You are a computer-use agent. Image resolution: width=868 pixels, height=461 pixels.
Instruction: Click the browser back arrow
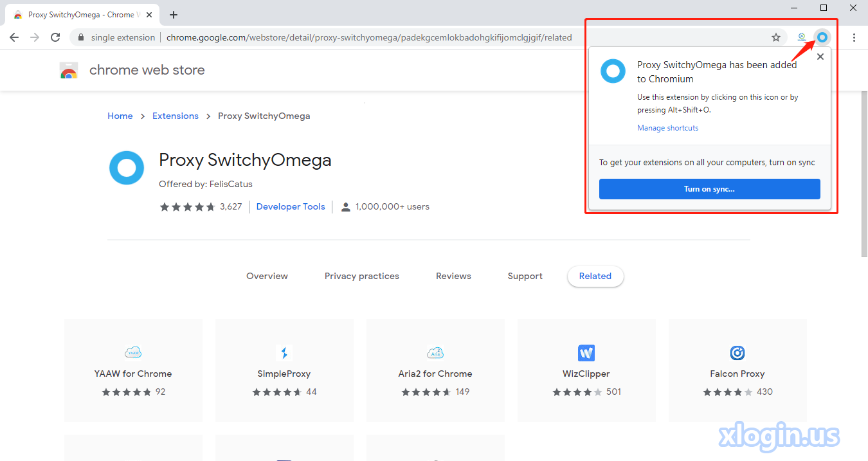14,37
